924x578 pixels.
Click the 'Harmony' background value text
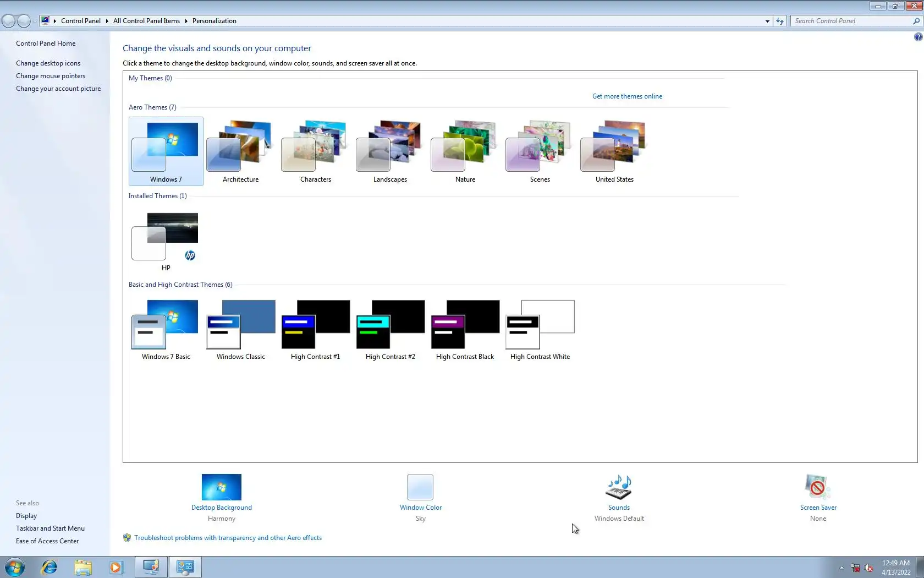click(x=222, y=519)
